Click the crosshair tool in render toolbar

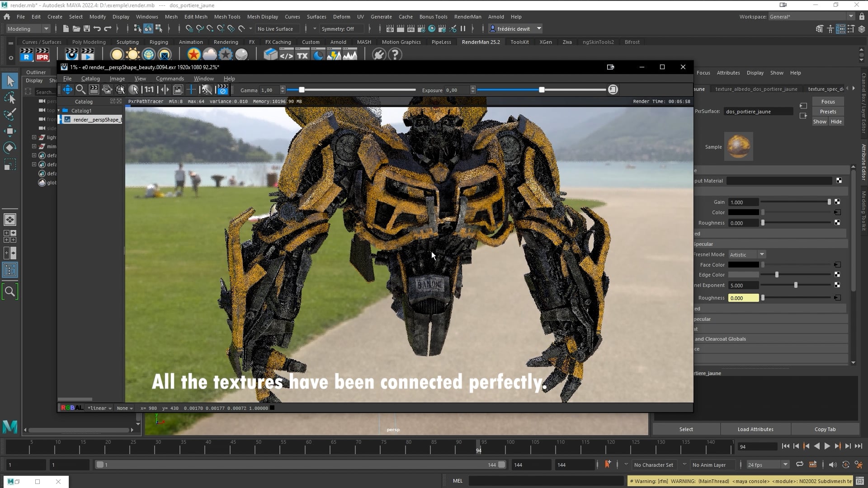tap(192, 89)
